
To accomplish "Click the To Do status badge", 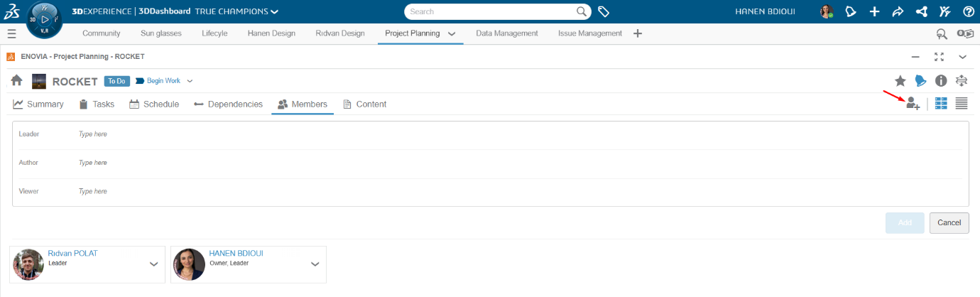I will 116,81.
